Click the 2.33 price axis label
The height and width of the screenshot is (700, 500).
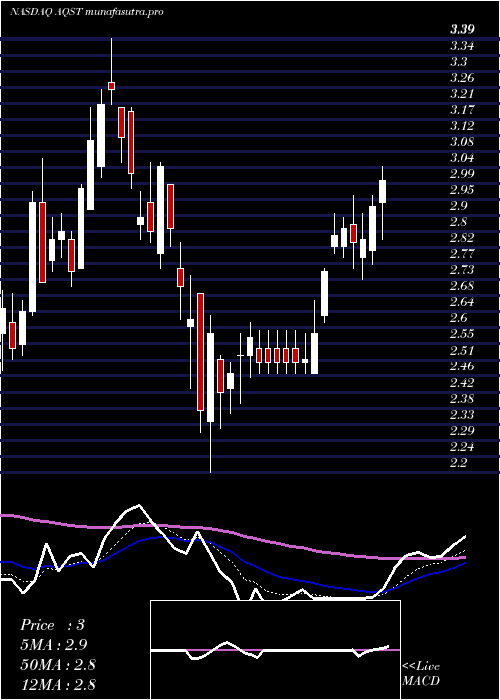click(x=462, y=415)
